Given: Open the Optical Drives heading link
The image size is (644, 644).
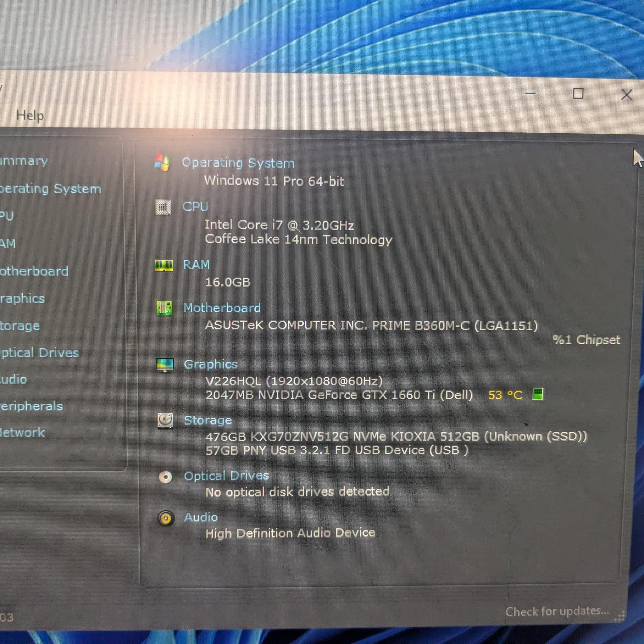Looking at the screenshot, I should (x=227, y=476).
